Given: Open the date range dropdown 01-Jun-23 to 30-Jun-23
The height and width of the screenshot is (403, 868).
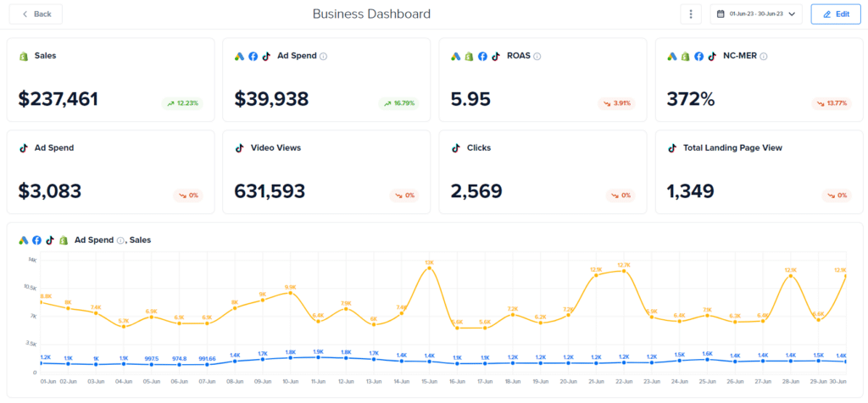Looking at the screenshot, I should tap(756, 14).
